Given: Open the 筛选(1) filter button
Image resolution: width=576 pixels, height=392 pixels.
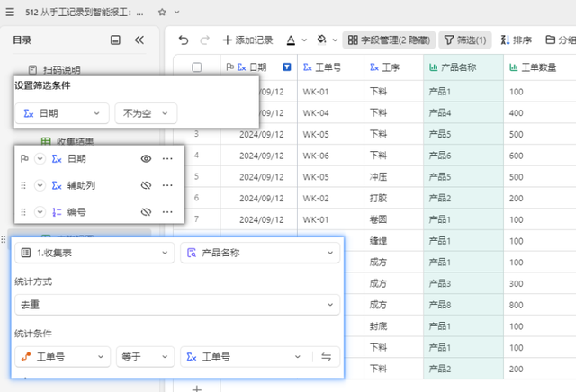Looking at the screenshot, I should click(x=465, y=40).
